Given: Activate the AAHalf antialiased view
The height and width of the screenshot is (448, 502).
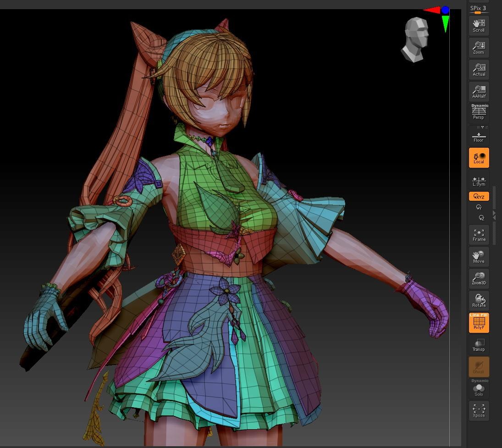Looking at the screenshot, I should (x=479, y=92).
